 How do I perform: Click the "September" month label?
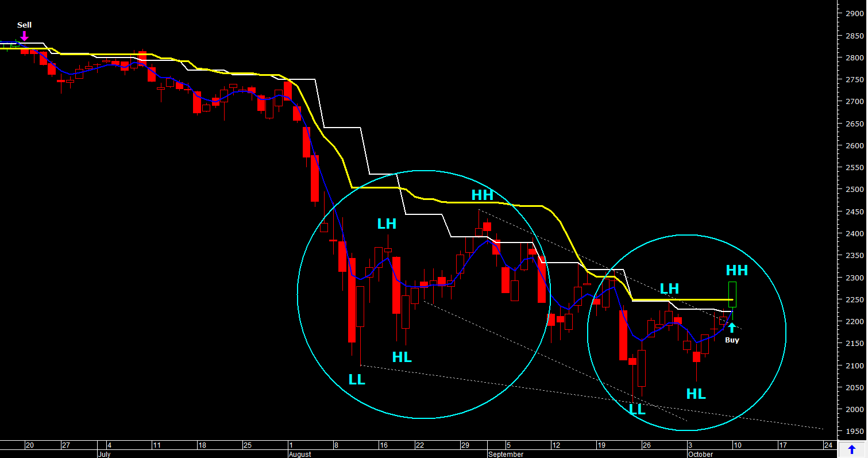pos(506,454)
